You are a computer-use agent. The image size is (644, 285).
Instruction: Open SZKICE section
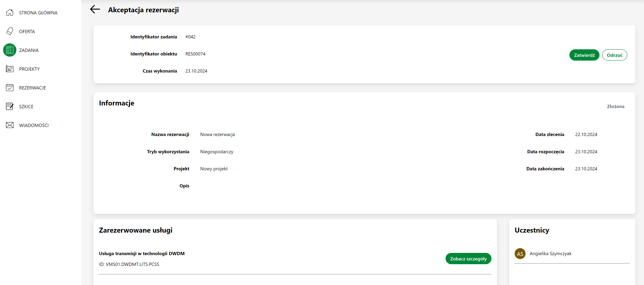[x=26, y=106]
